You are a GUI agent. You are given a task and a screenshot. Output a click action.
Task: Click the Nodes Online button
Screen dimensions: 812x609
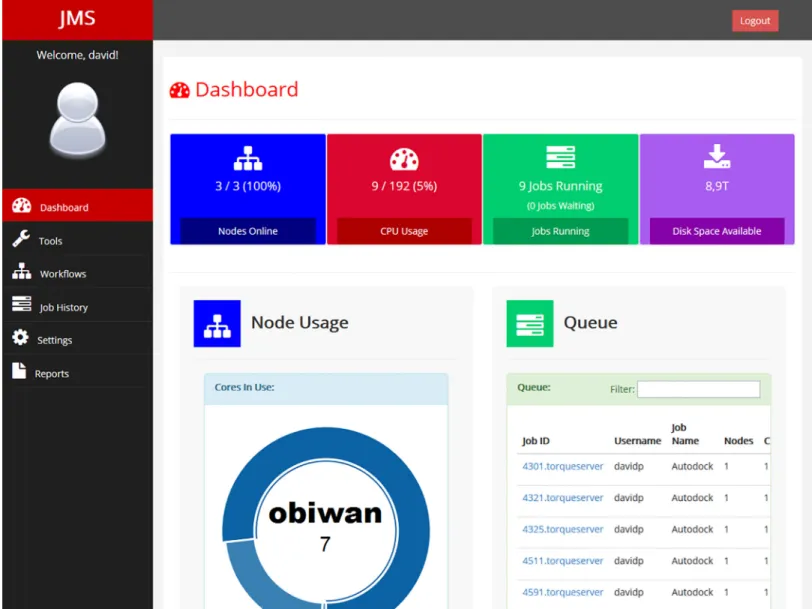click(248, 231)
